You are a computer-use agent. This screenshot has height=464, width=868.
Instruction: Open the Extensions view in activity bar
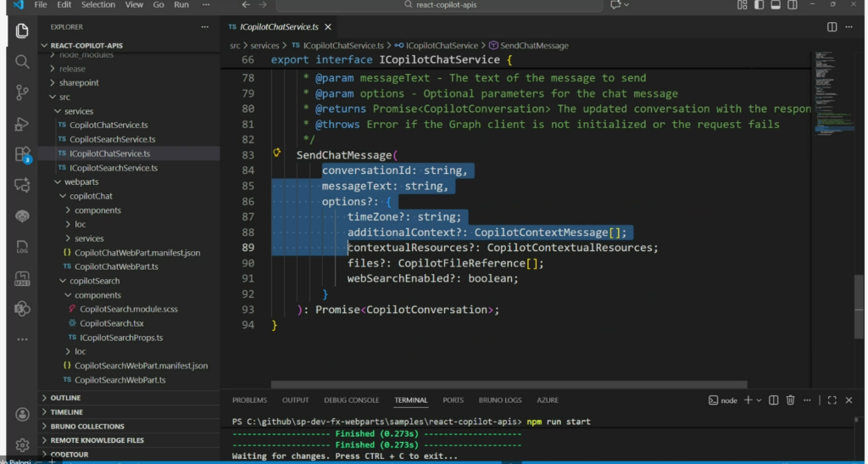click(x=22, y=154)
